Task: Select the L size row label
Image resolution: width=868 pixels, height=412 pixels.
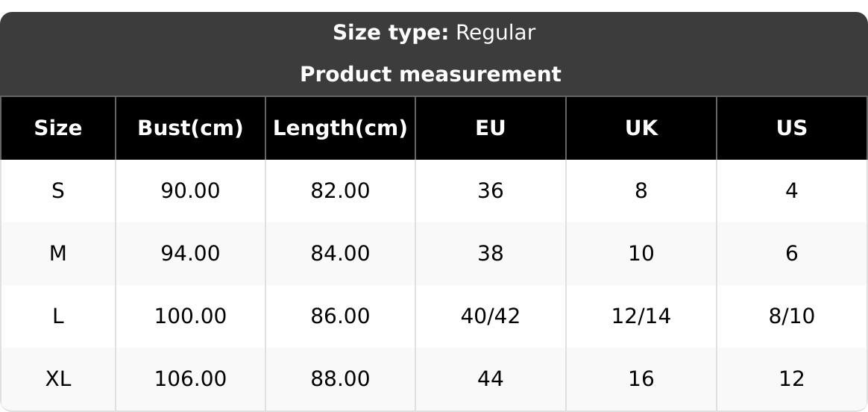Action: pyautogui.click(x=58, y=316)
